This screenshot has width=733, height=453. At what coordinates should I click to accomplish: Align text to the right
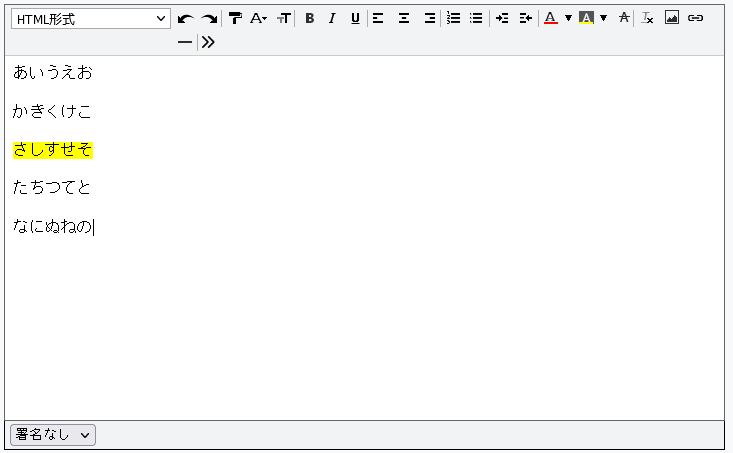pyautogui.click(x=430, y=18)
